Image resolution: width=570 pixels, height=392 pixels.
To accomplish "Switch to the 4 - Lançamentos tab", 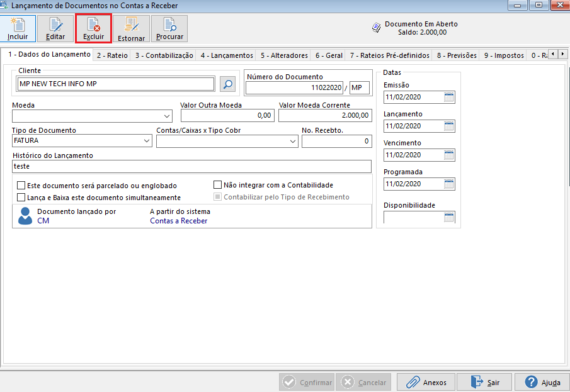I will 227,55.
